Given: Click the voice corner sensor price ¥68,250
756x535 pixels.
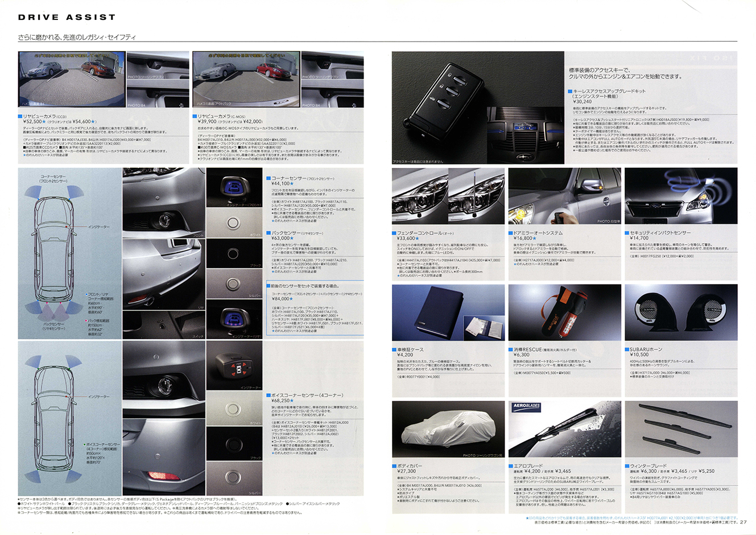Looking at the screenshot, I should 282,401.
